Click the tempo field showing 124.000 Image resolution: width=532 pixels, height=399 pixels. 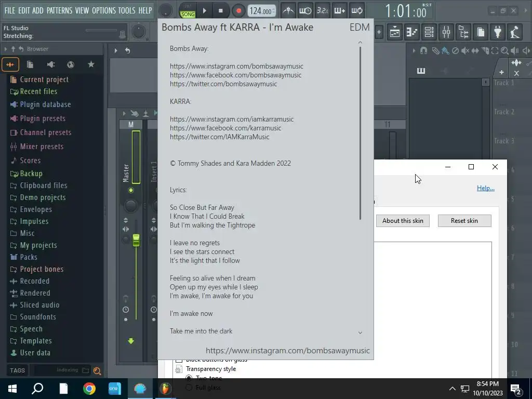click(261, 11)
